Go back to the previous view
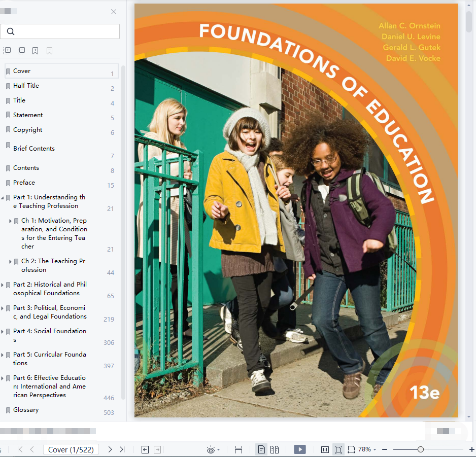The width and height of the screenshot is (476, 457). [x=145, y=449]
